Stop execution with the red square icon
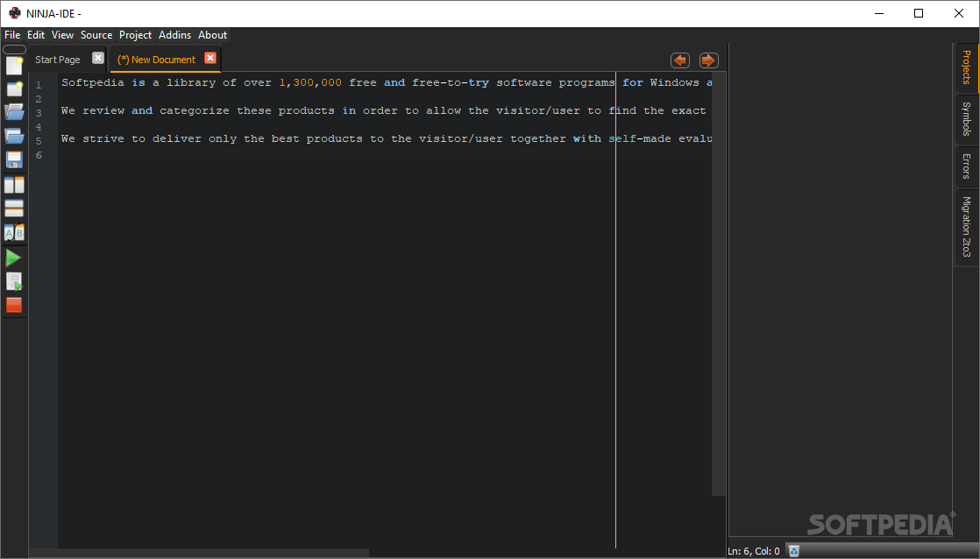The width and height of the screenshot is (980, 559). [14, 305]
